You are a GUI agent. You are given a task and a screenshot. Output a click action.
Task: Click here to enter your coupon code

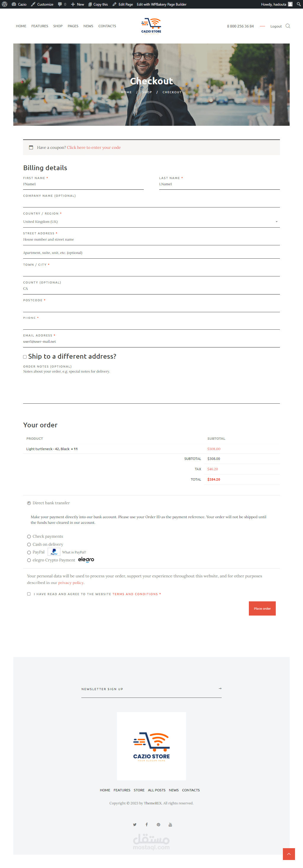coord(94,148)
